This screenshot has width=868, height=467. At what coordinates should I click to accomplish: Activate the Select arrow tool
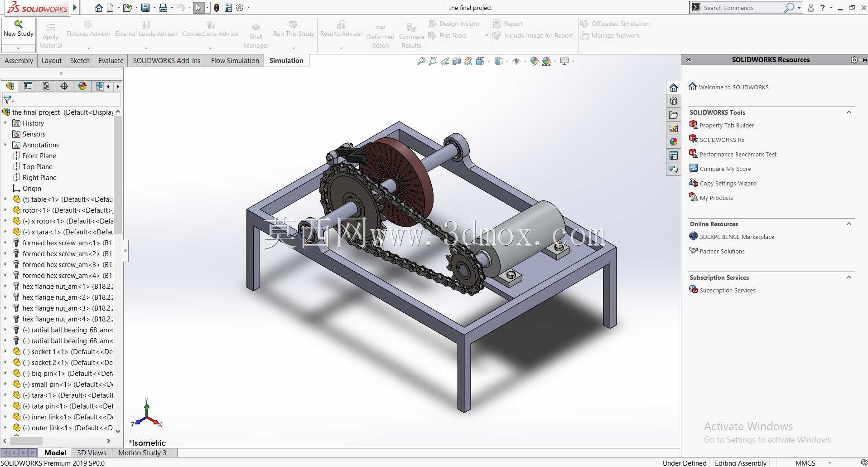point(198,8)
